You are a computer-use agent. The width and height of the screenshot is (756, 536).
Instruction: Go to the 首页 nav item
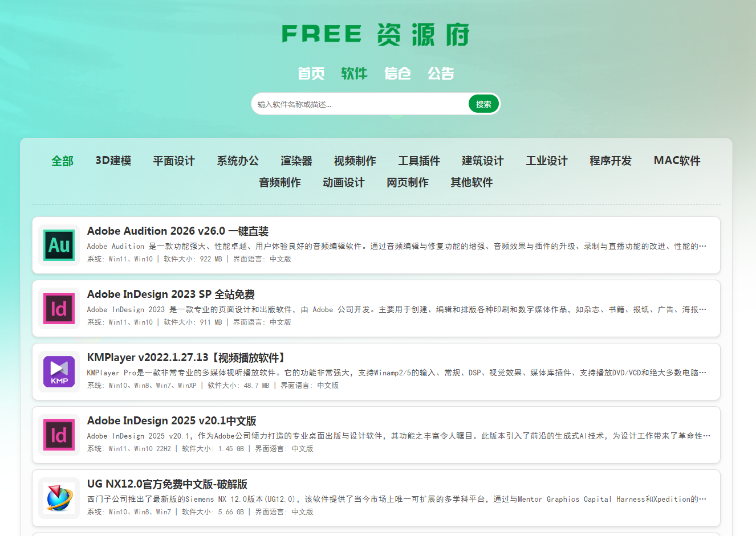311,73
